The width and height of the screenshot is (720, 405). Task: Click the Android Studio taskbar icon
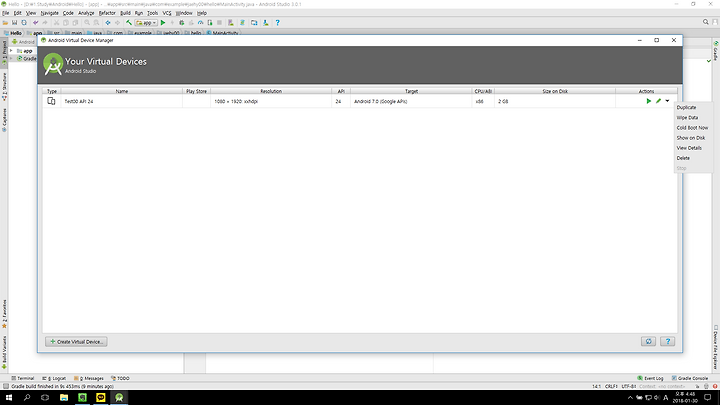pyautogui.click(x=119, y=398)
